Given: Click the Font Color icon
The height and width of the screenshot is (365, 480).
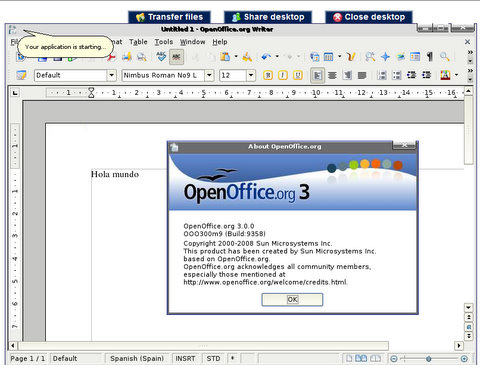Looking at the screenshot, I should click(445, 75).
